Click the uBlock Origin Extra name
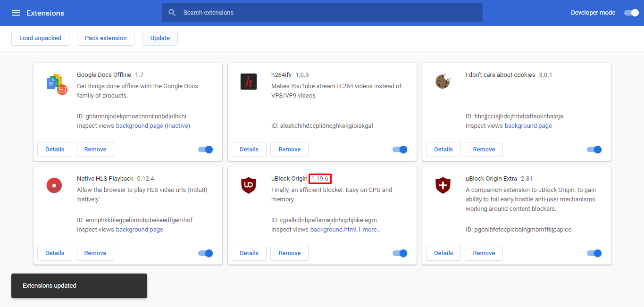This screenshot has height=307, width=644. [492, 179]
